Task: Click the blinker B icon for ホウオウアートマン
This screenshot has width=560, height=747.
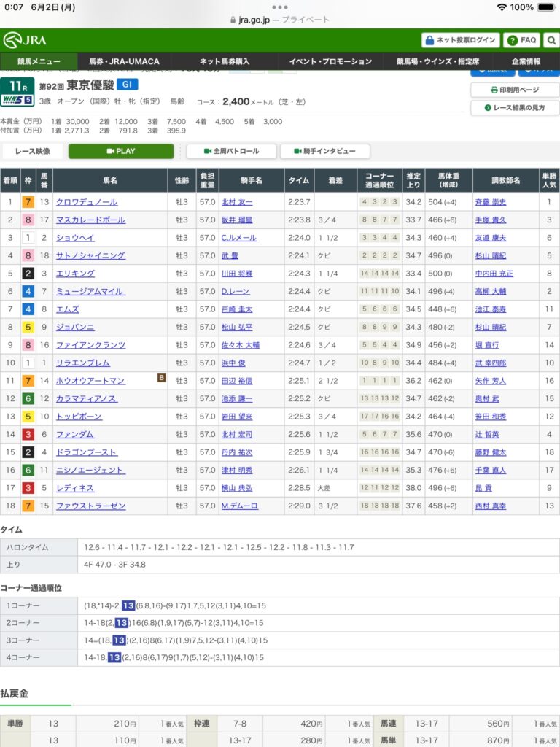Action: point(161,377)
